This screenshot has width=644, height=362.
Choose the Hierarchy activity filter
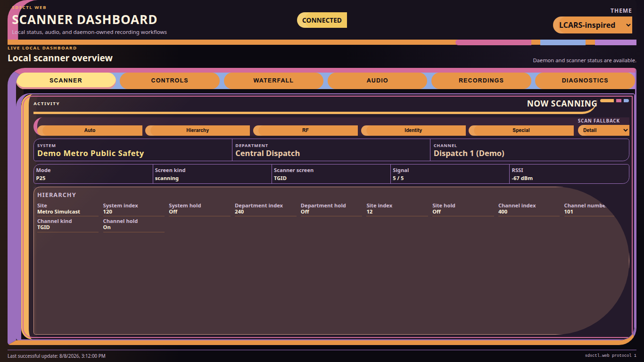point(198,131)
